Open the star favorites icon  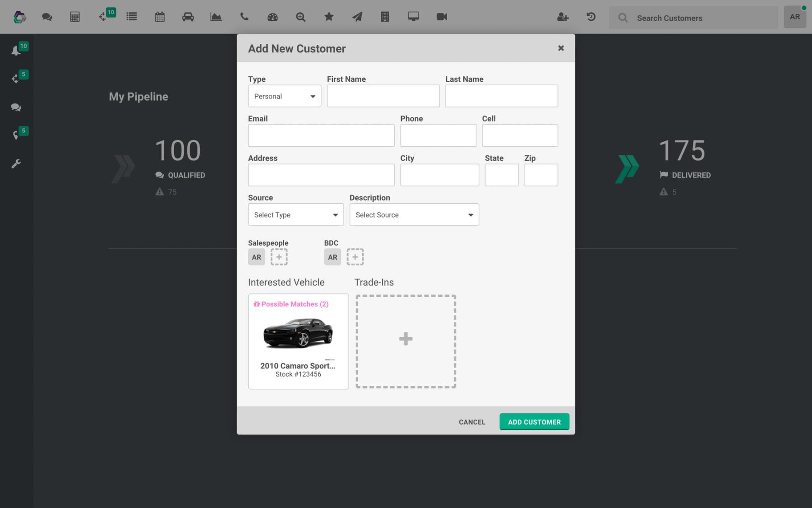(329, 17)
